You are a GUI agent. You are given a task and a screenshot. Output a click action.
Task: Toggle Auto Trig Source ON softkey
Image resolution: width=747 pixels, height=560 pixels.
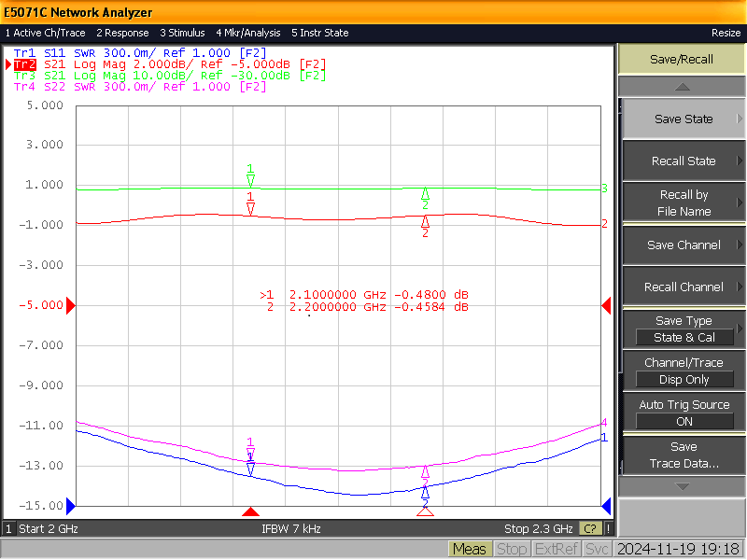(x=684, y=413)
